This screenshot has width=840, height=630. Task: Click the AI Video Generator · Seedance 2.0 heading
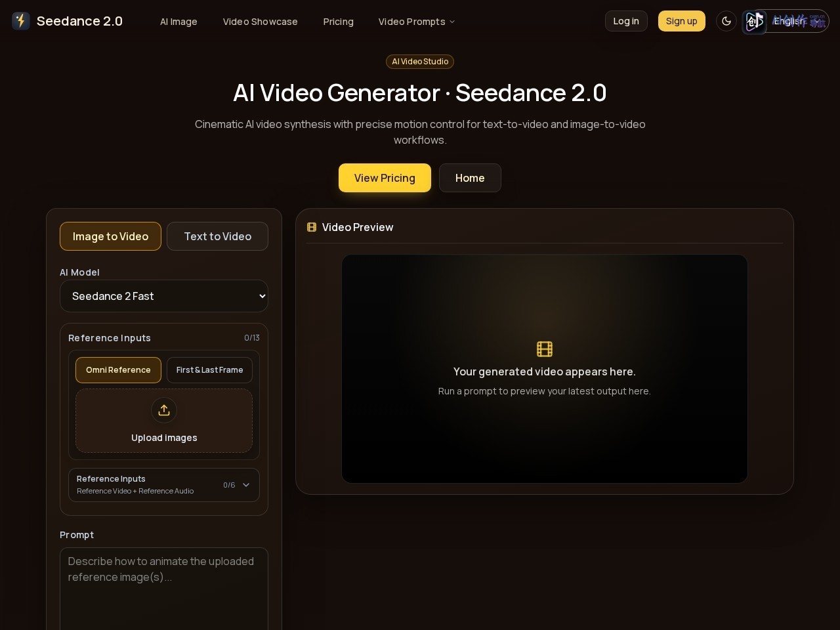pyautogui.click(x=420, y=93)
